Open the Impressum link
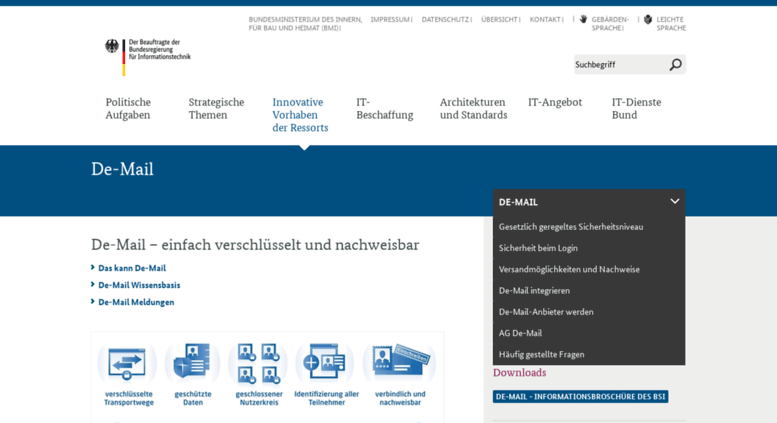 click(391, 19)
